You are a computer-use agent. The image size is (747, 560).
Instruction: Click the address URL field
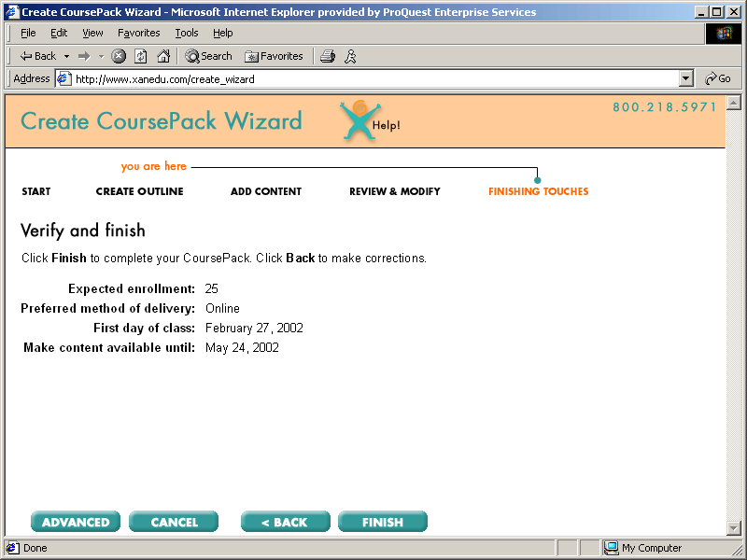coord(373,79)
